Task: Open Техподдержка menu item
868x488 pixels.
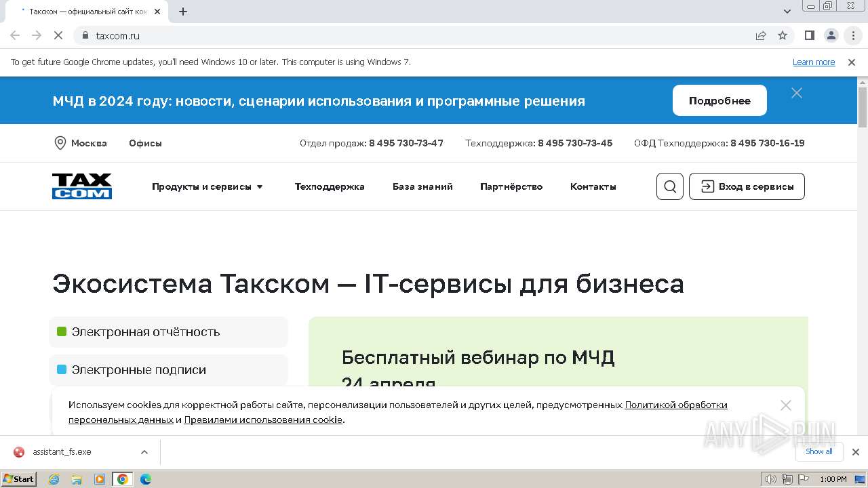Action: coord(330,186)
